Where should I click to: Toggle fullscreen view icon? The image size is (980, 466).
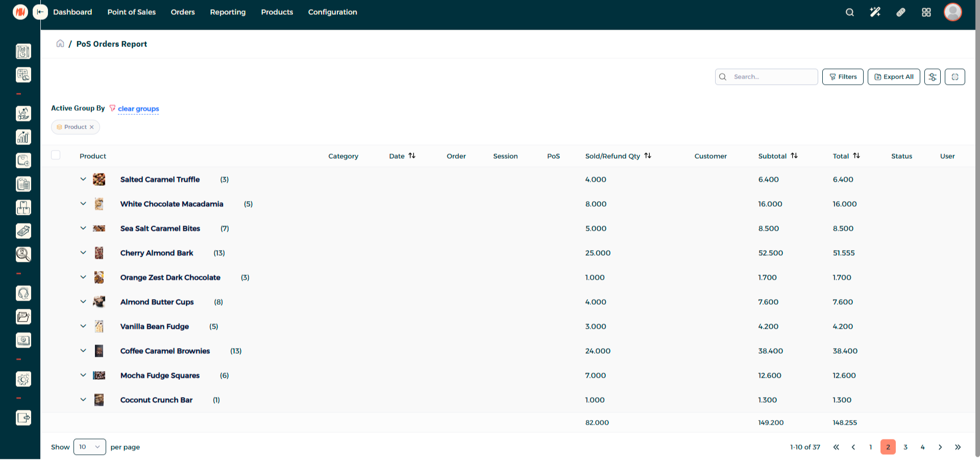(955, 77)
